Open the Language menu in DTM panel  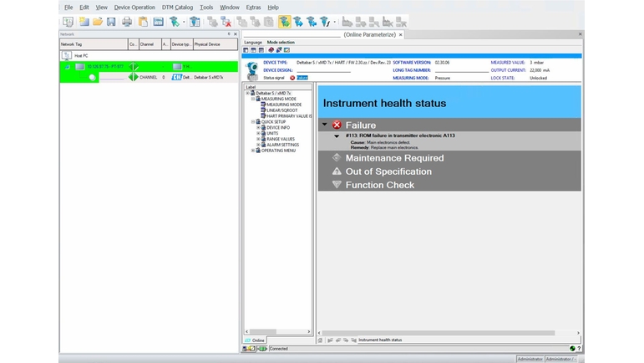(253, 43)
